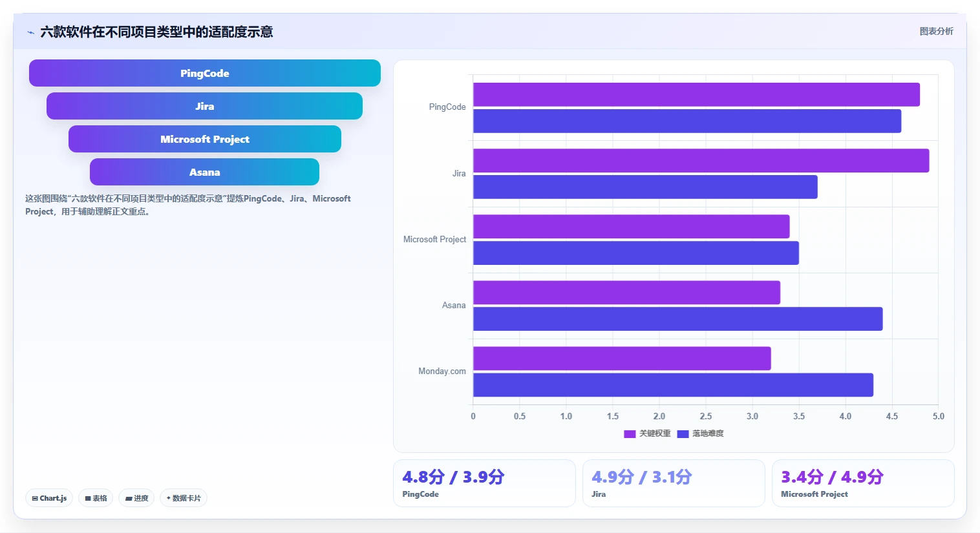Click the 进度 tag chip
The width and height of the screenshot is (980, 533).
[x=136, y=498]
